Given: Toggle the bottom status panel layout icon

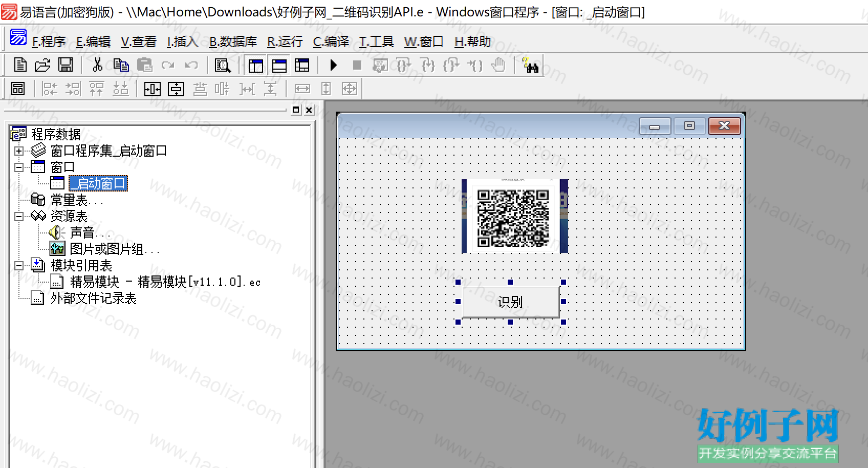Looking at the screenshot, I should click(x=279, y=65).
